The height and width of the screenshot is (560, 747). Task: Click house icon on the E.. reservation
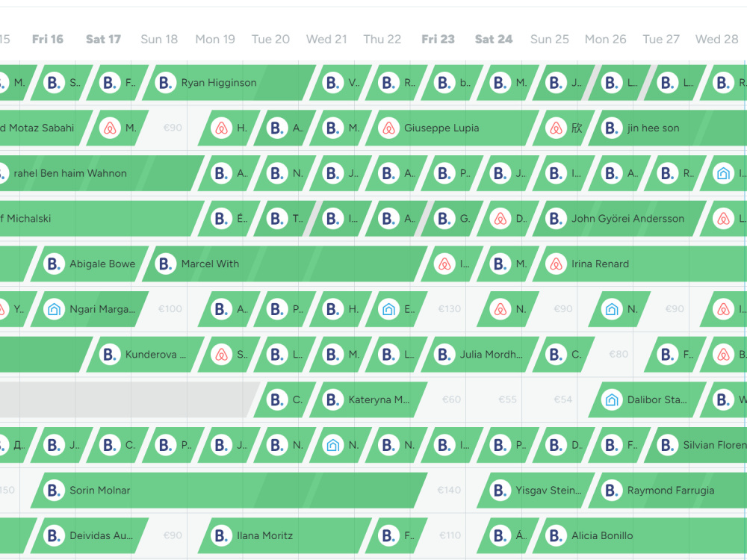[x=388, y=309]
